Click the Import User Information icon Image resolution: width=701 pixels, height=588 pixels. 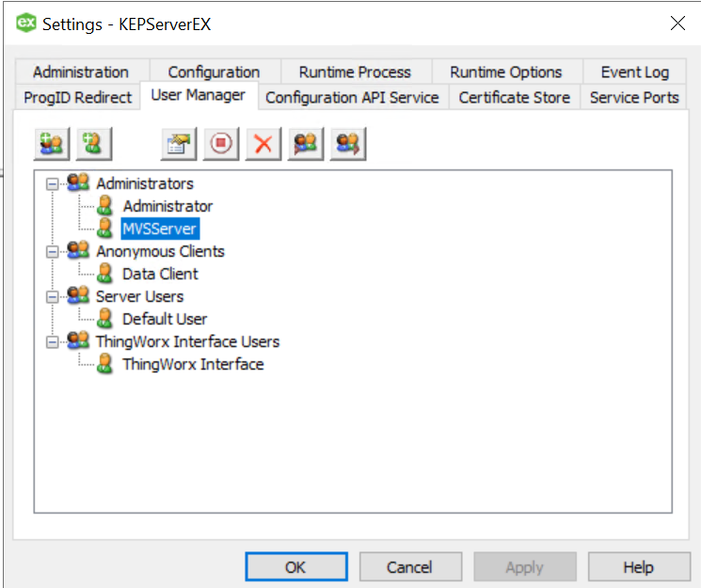(x=306, y=144)
